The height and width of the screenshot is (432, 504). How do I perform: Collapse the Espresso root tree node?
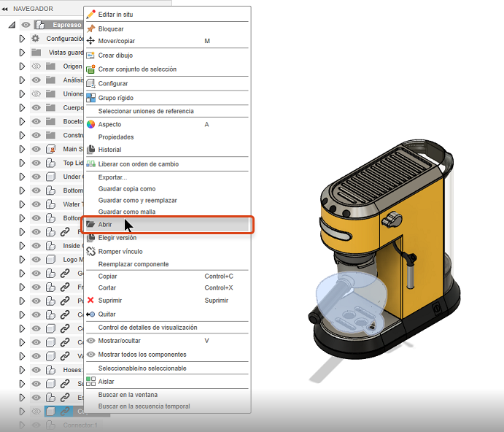point(12,25)
